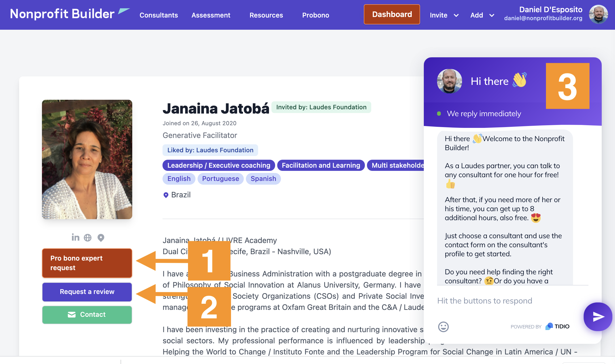Viewport: 615px width, 364px height.
Task: Click the daniel@nonprofitbuilder.org email text
Action: 543,18
